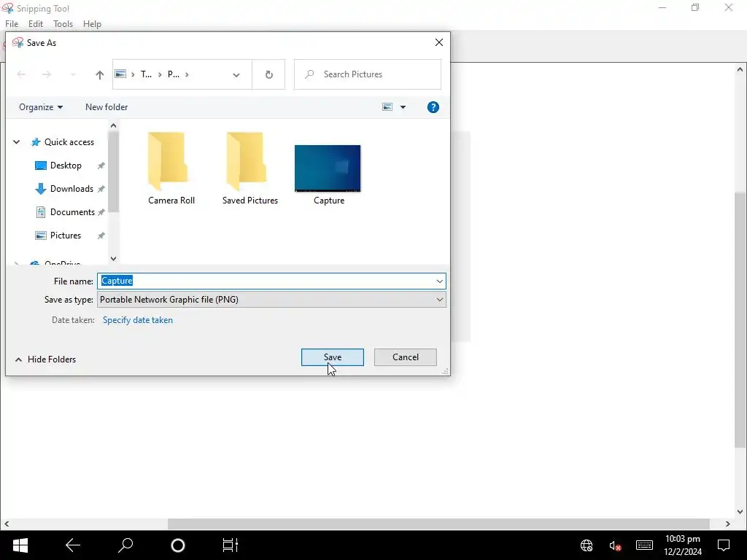Open the Save as type dropdown
Image resolution: width=747 pixels, height=560 pixels.
(271, 300)
